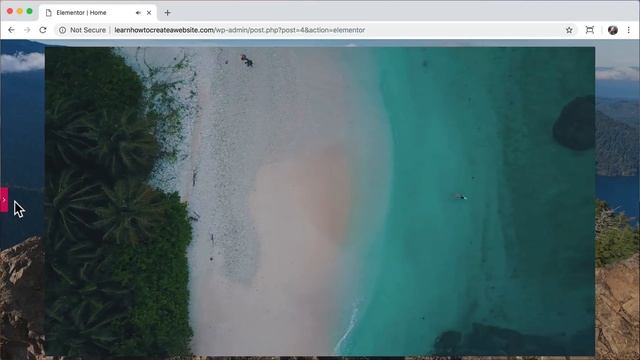Open the browser profile avatar
The height and width of the screenshot is (360, 640).
coord(613,30)
